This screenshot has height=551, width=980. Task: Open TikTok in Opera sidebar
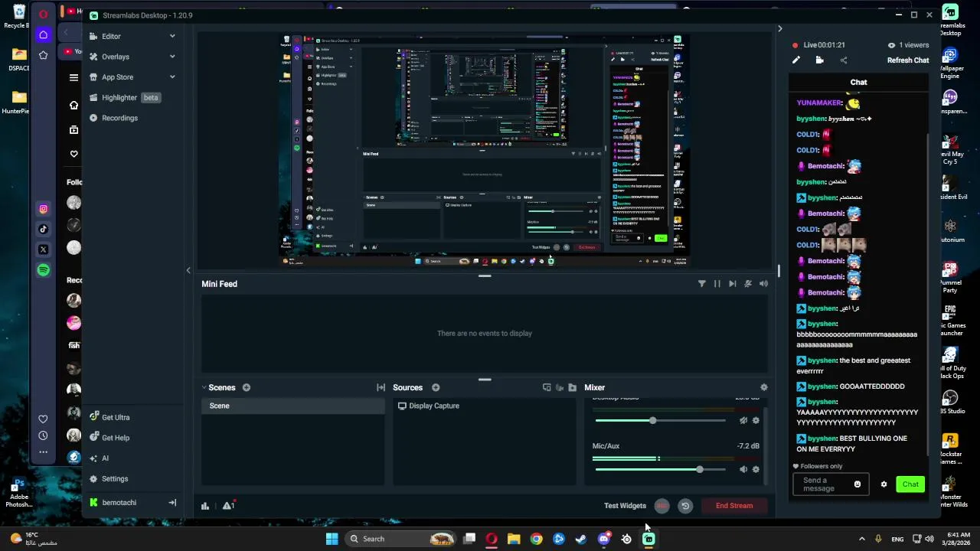point(43,229)
